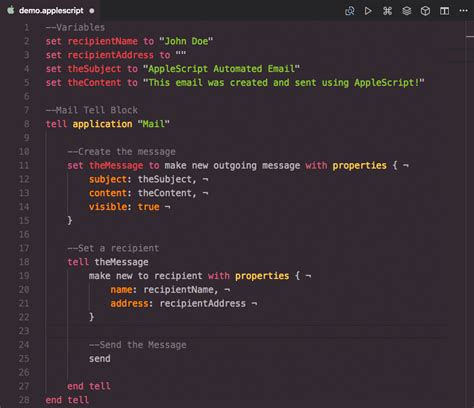474x408 pixels.
Task: Click "make new to recipient" on line 19
Action: 145,276
